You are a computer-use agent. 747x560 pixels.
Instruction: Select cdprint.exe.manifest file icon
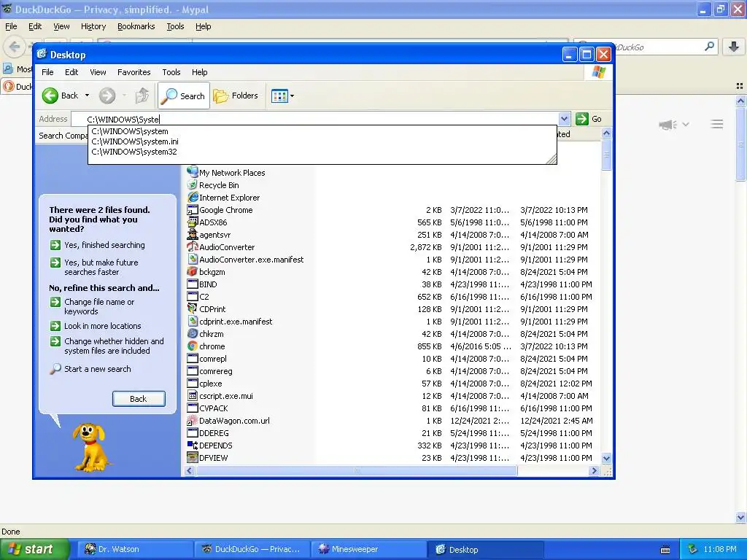(192, 321)
